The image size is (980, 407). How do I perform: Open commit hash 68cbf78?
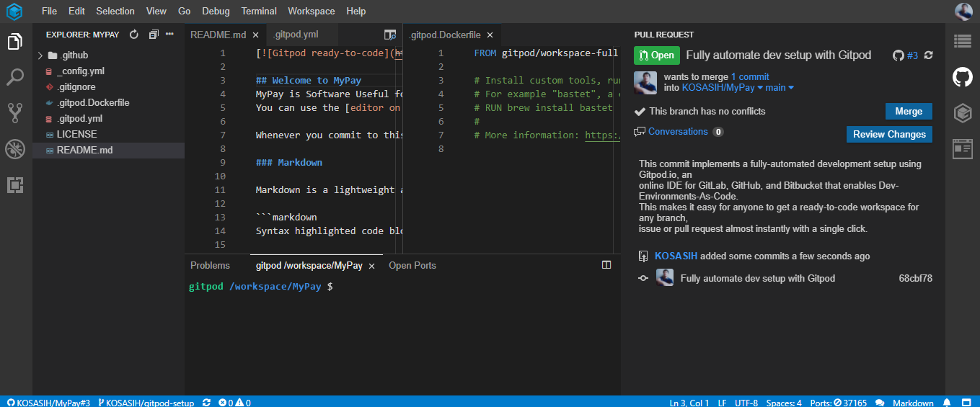[916, 278]
